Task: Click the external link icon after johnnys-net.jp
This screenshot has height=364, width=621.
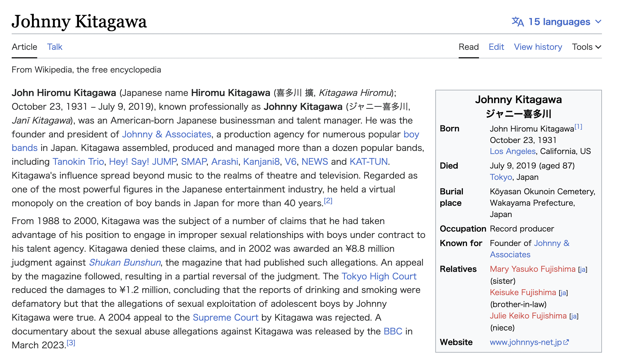Action: [566, 342]
